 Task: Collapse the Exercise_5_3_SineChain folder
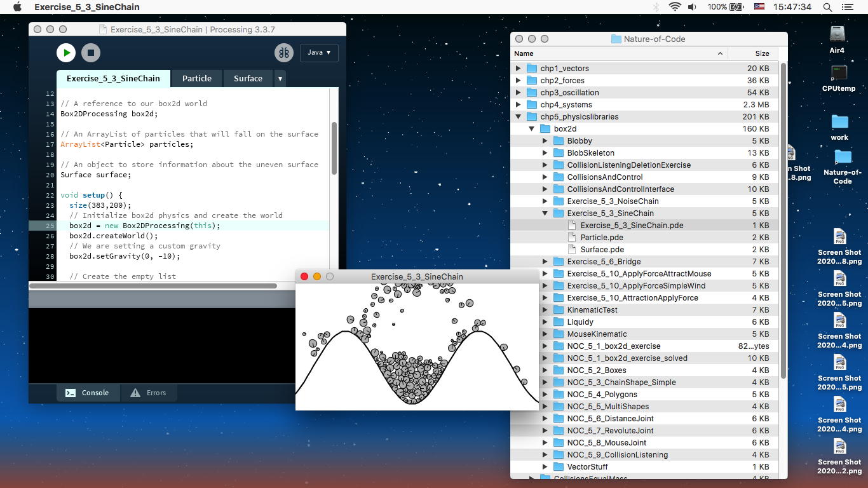[545, 213]
